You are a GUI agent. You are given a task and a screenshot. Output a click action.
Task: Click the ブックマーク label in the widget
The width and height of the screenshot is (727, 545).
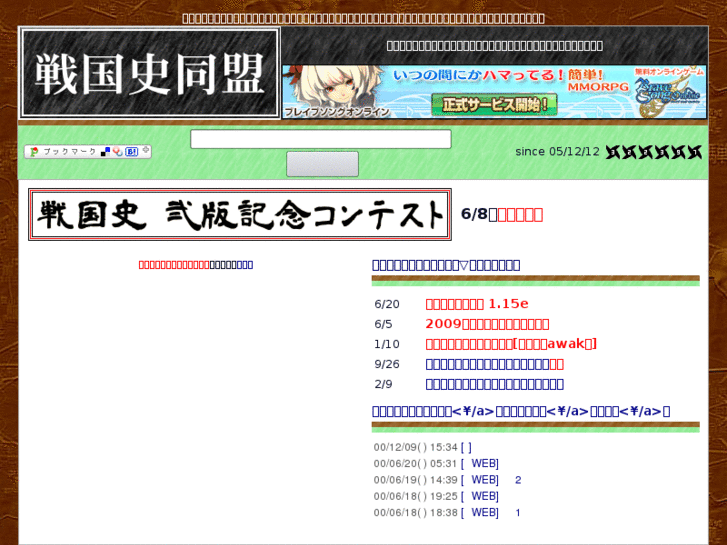tap(70, 152)
